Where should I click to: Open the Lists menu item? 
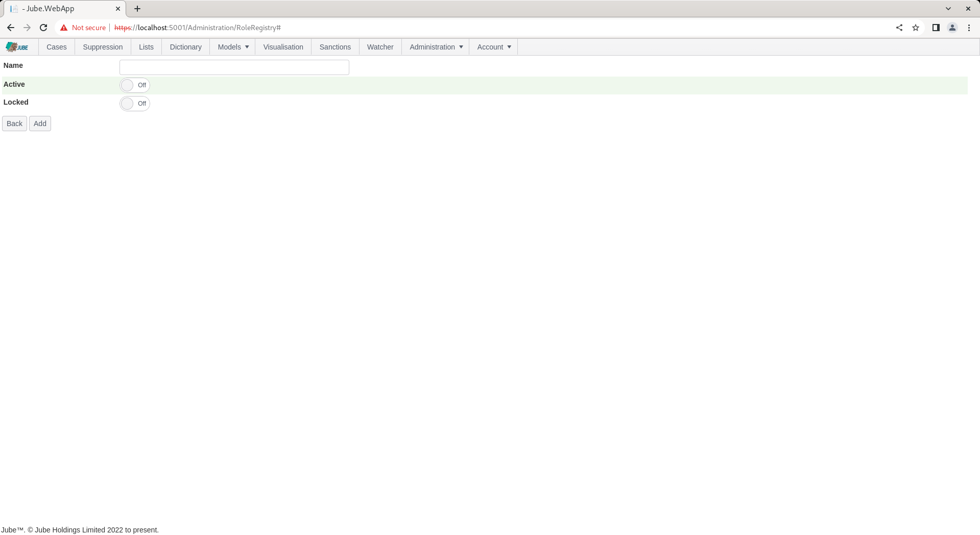[x=146, y=47]
